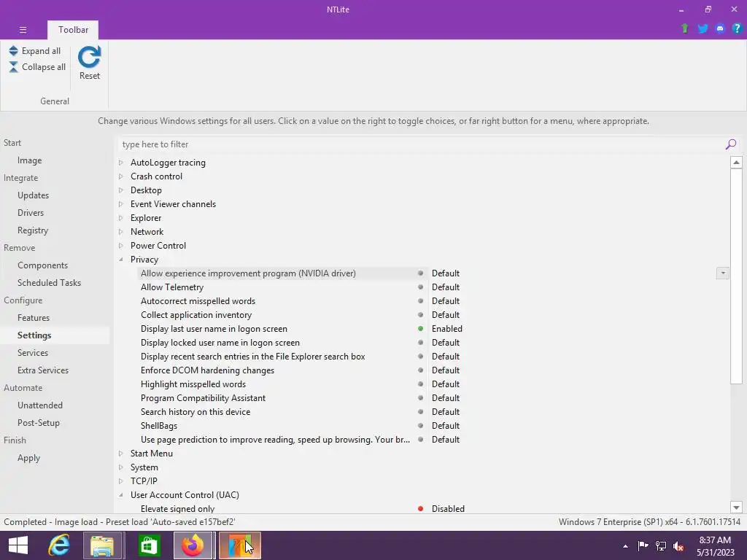Select the Toolbar tab
Screen dimensions: 747x560
73,29
